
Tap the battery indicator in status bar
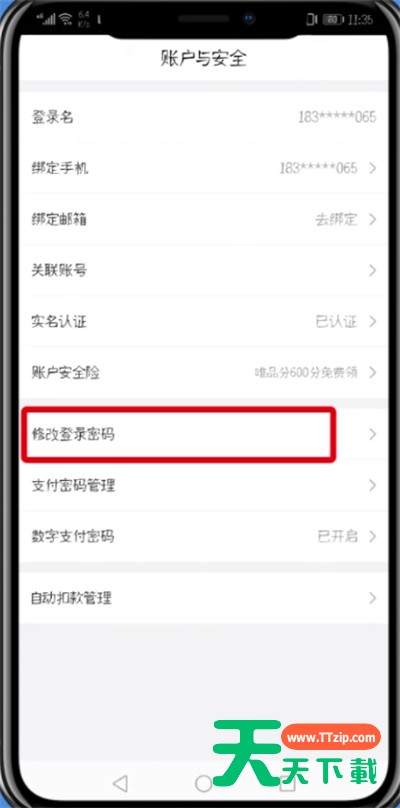[334, 20]
